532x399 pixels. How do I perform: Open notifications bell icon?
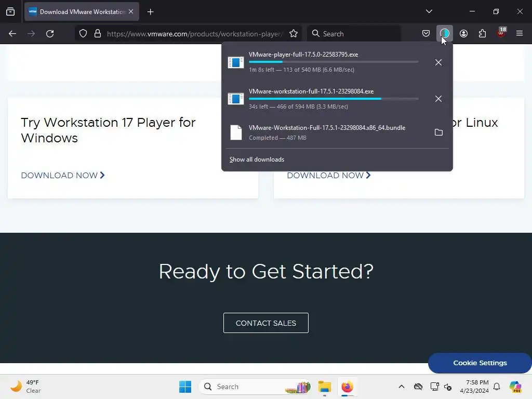497,387
